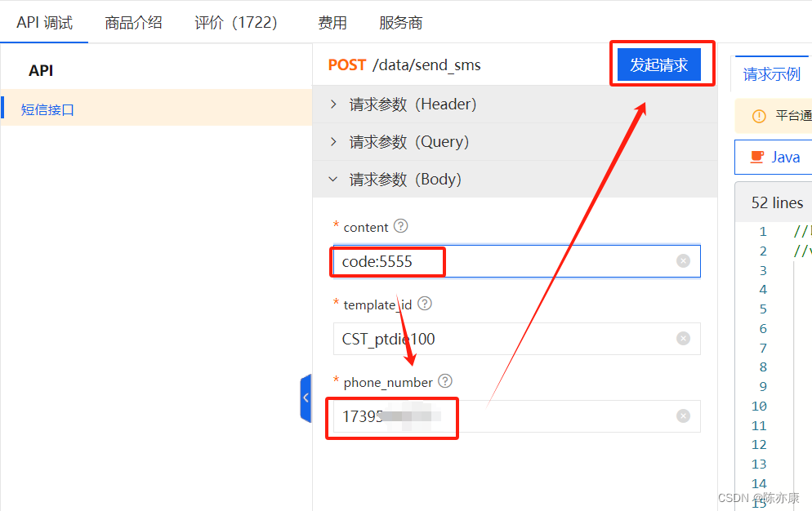
Task: Click the POST /data/send_sms endpoint text
Action: (x=404, y=65)
